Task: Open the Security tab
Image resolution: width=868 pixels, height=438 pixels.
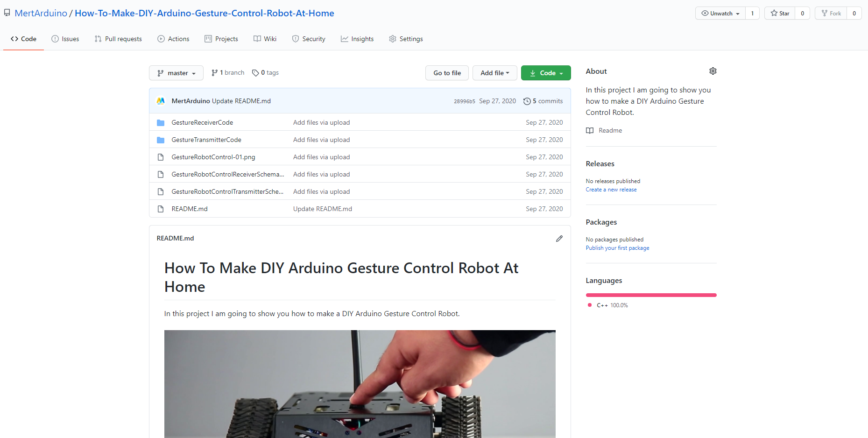Action: (309, 39)
